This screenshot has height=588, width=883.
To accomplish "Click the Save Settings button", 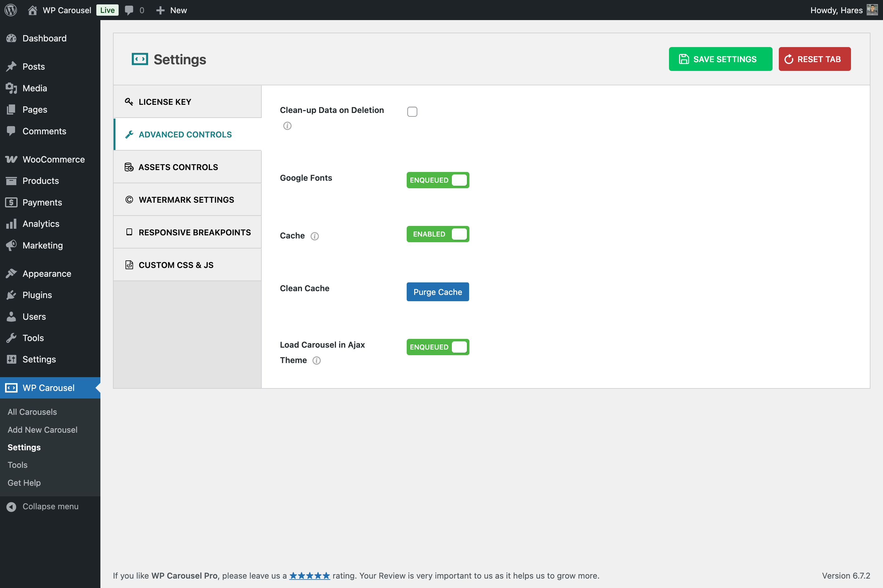I will click(720, 59).
